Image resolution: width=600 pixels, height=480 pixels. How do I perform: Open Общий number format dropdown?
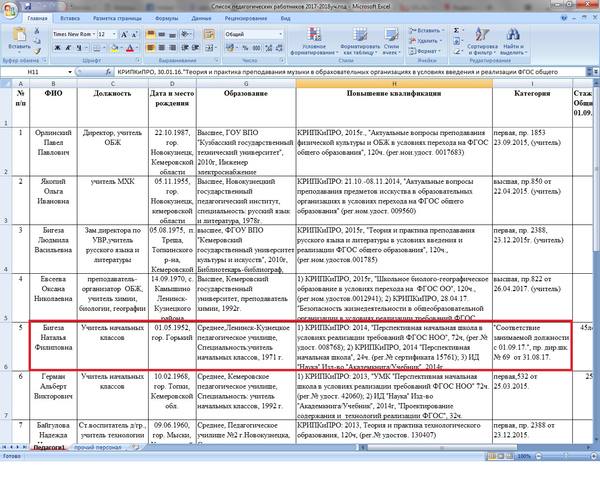coord(280,34)
